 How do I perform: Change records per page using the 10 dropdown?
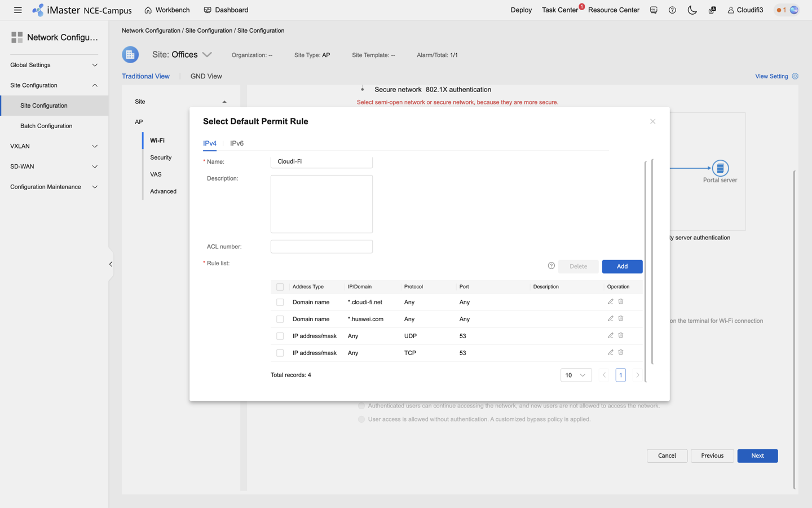pyautogui.click(x=576, y=375)
